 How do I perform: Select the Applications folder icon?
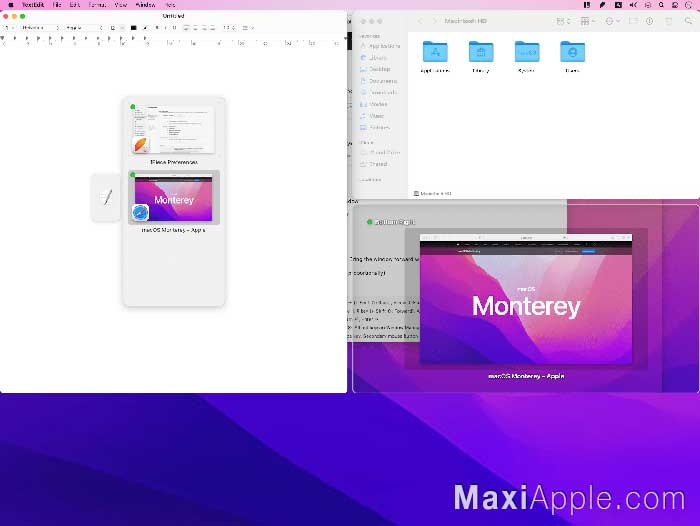tap(435, 52)
